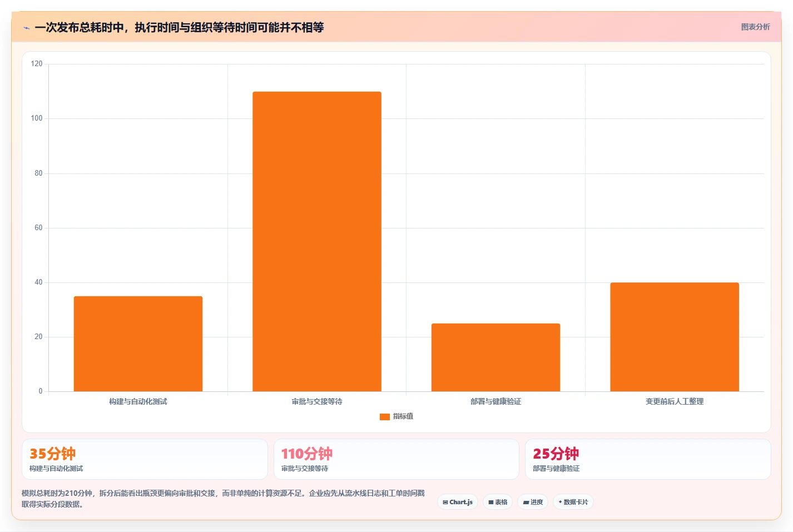793x532 pixels.
Task: Toggle the 指标值 legend item
Action: pos(396,416)
